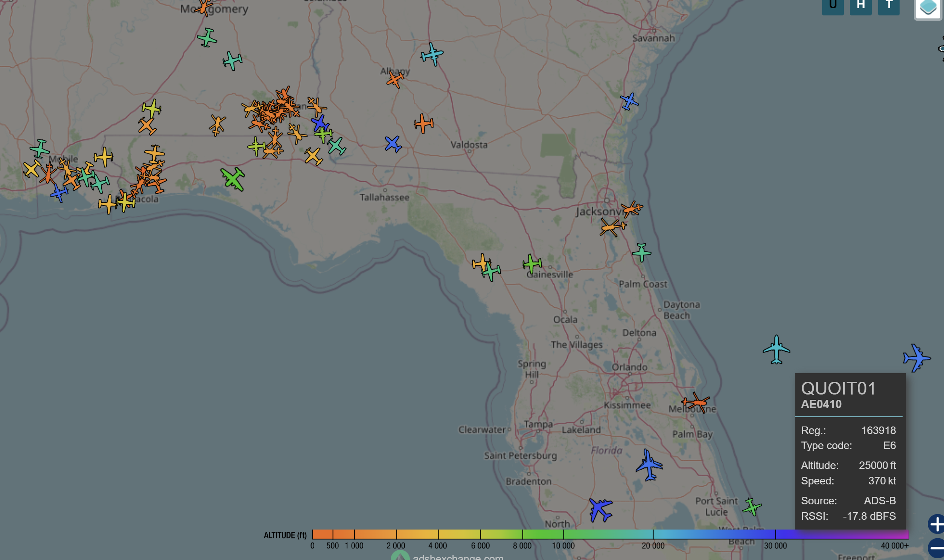Select the blue jet at far right edge
Viewport: 944px width, 560px height.
[x=917, y=357]
